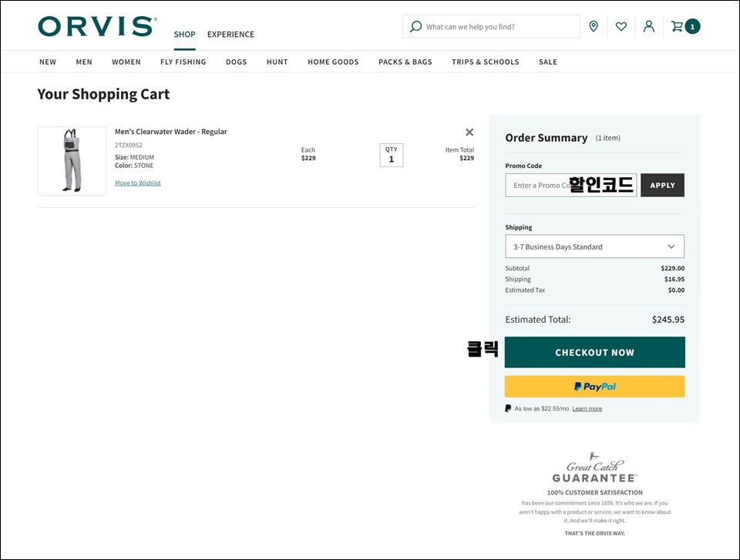Click the $229.00 subtotal amount
Screen dimensions: 740x560
tap(672, 268)
